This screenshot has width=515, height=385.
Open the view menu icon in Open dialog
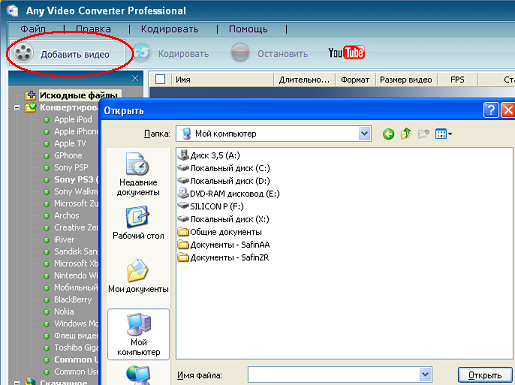[443, 134]
